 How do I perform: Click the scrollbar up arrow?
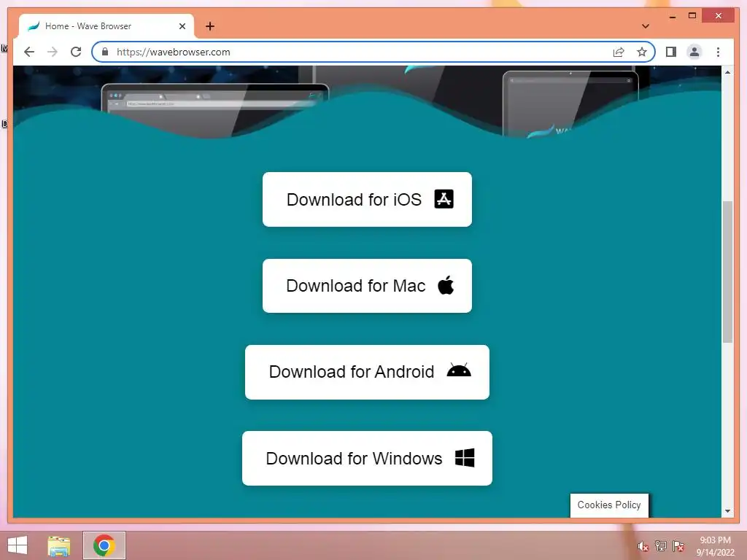[727, 72]
